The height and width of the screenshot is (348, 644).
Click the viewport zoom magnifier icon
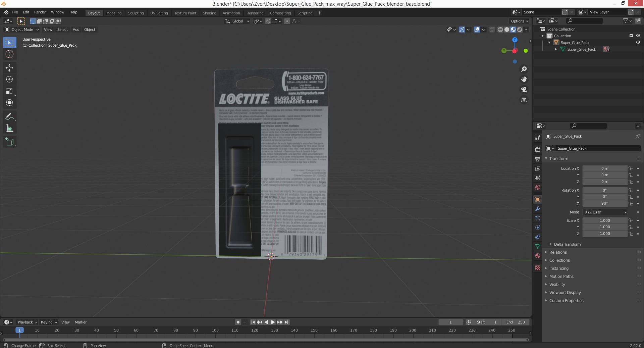[x=524, y=69]
